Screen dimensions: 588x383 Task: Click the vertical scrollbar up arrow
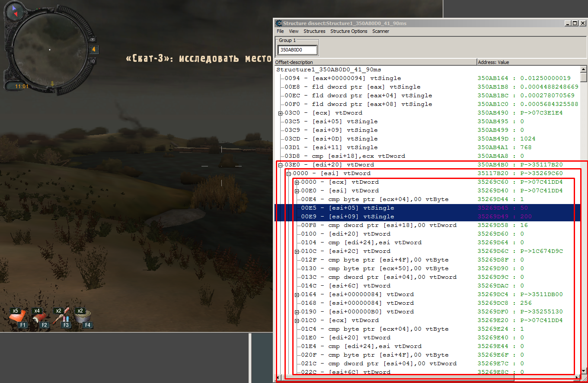tap(584, 69)
